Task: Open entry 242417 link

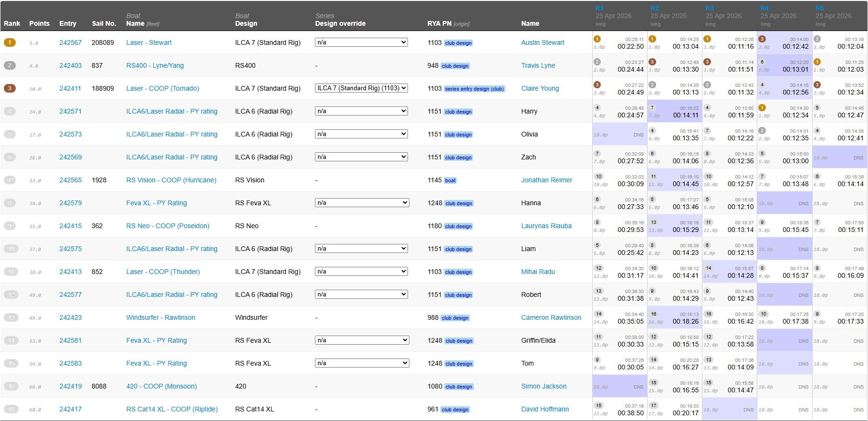Action: click(x=70, y=409)
